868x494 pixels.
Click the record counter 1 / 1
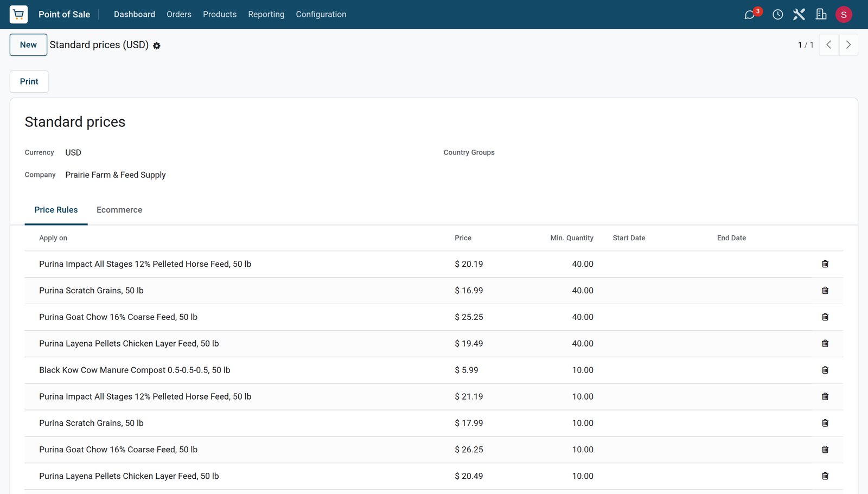pyautogui.click(x=806, y=45)
